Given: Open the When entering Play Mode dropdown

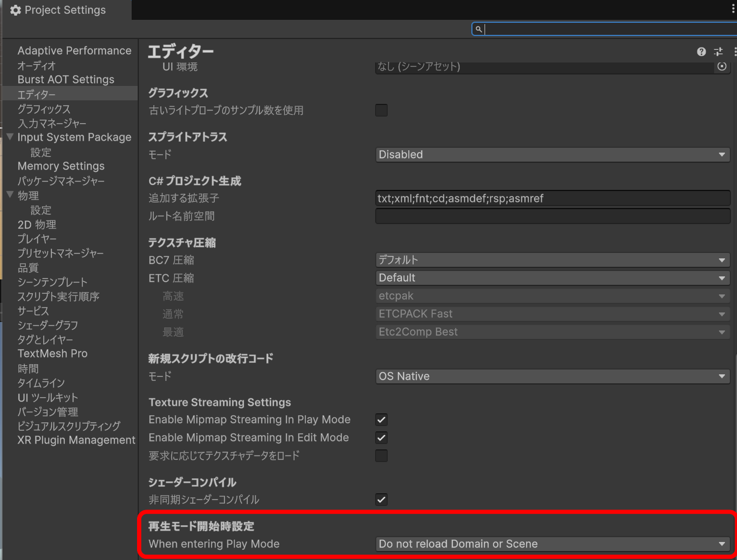Looking at the screenshot, I should (x=552, y=544).
